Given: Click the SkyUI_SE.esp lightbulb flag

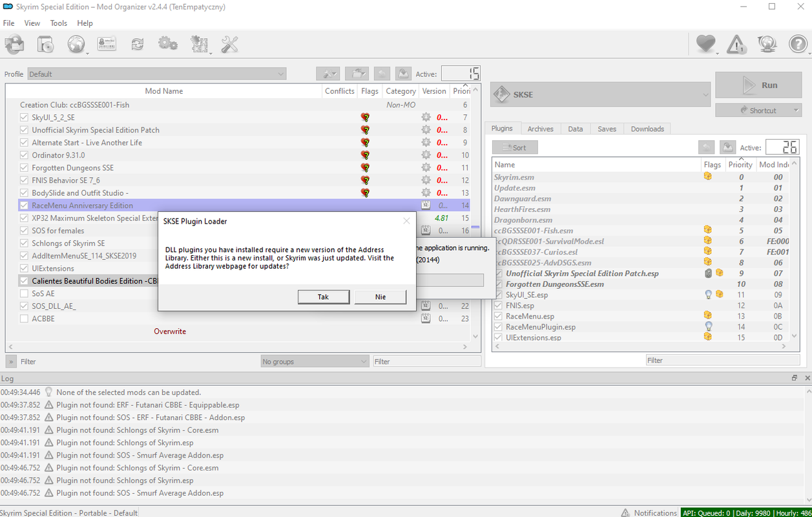Looking at the screenshot, I should (708, 295).
